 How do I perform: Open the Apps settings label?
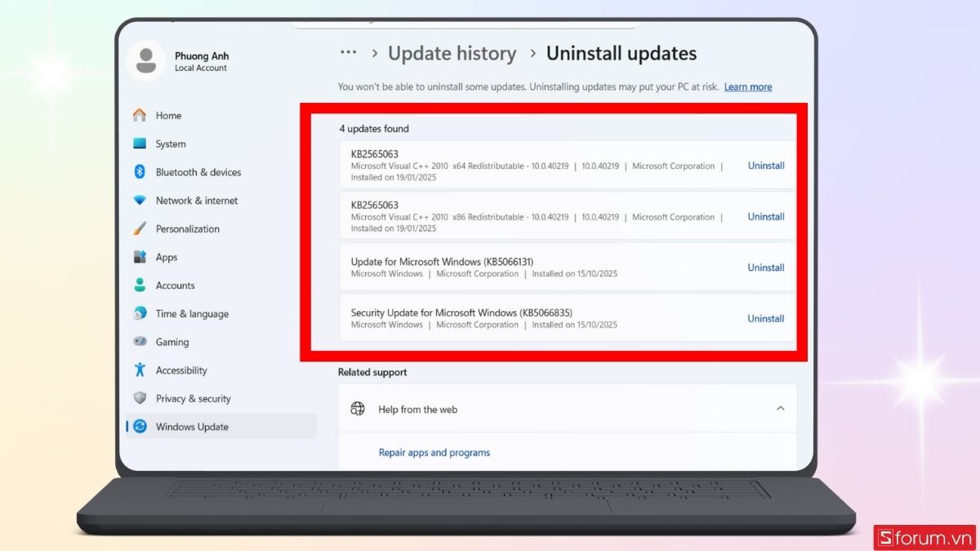click(x=167, y=257)
